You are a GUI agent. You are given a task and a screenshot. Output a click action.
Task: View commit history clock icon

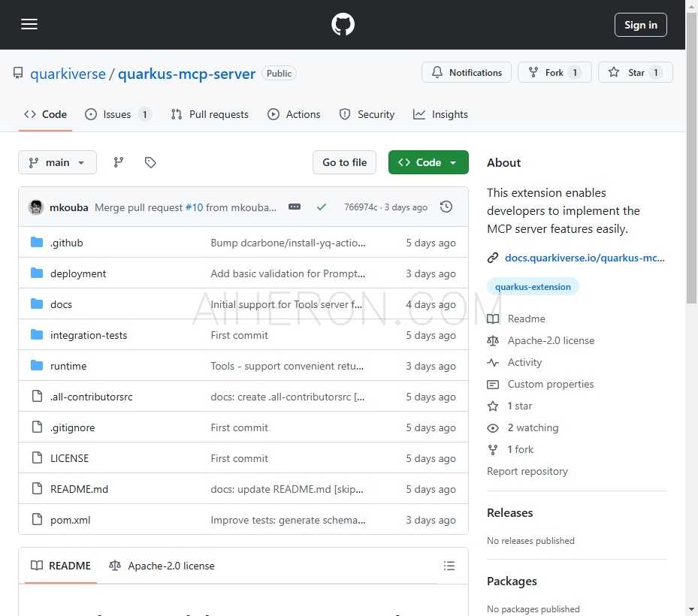[446, 207]
